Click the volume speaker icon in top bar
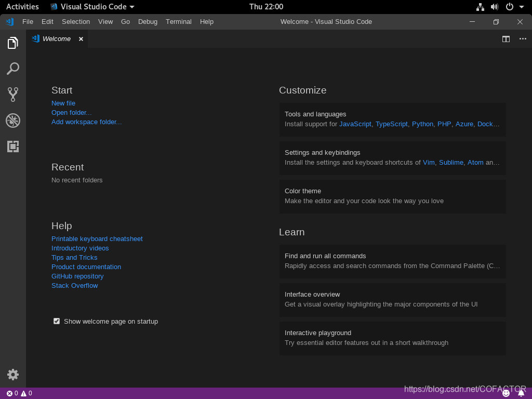Viewport: 532px width, 399px height. click(x=495, y=7)
